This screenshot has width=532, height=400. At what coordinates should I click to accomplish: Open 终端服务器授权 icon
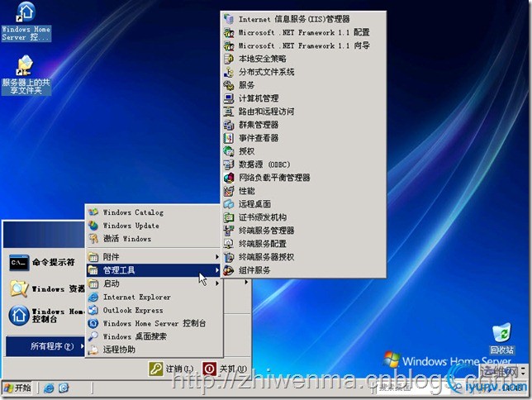click(229, 257)
